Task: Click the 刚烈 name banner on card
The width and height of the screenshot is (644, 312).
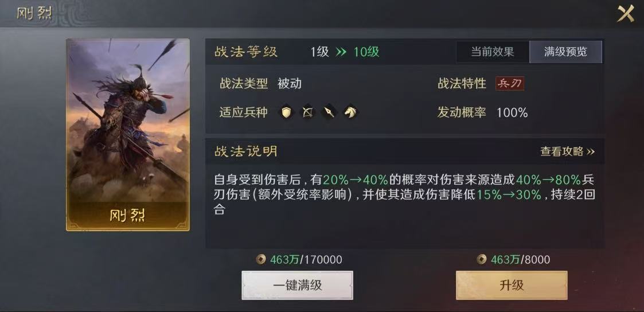Action: coord(128,216)
